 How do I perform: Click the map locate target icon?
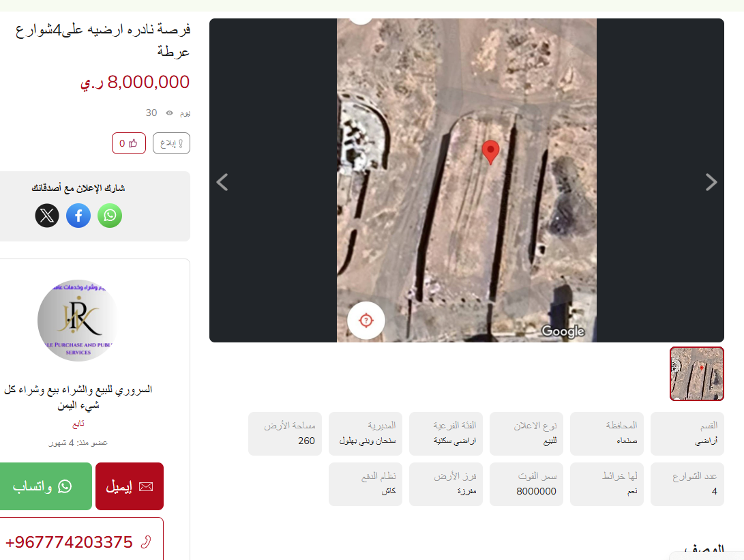366,321
